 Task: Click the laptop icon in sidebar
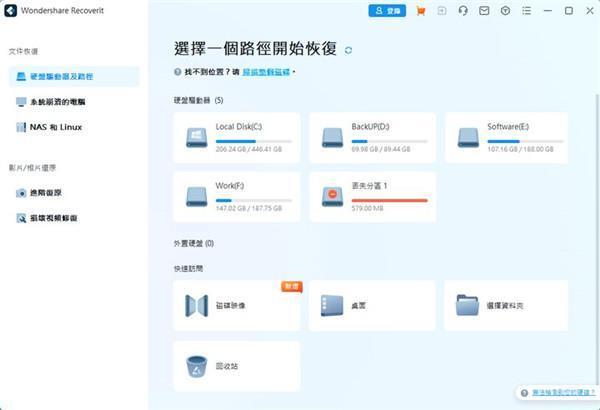(21, 77)
